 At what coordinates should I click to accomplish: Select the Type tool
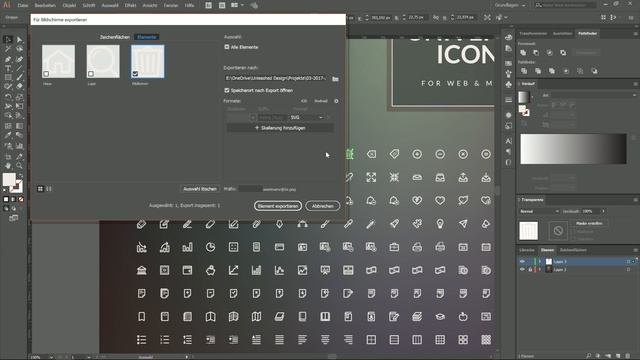pyautogui.click(x=7, y=69)
